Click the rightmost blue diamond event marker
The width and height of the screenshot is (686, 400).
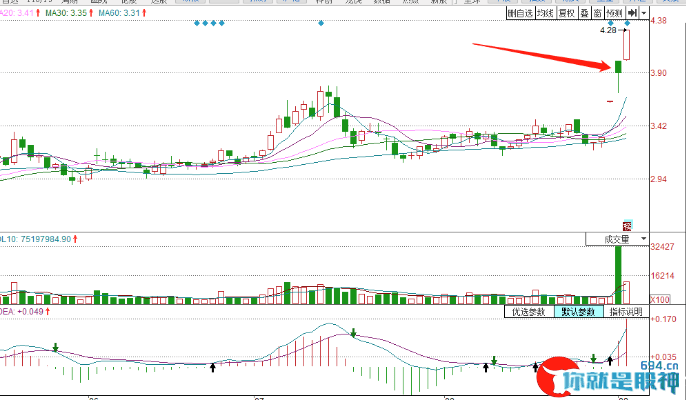click(627, 23)
